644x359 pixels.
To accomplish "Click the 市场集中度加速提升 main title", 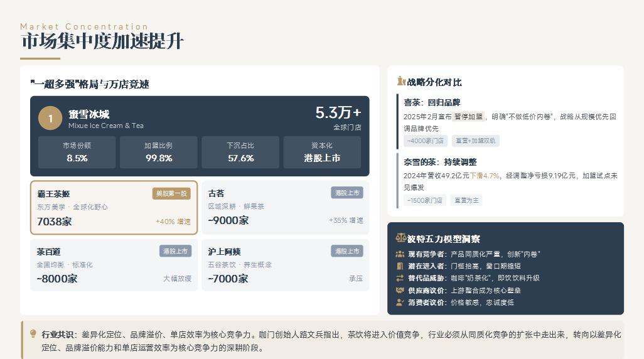I will click(x=102, y=41).
